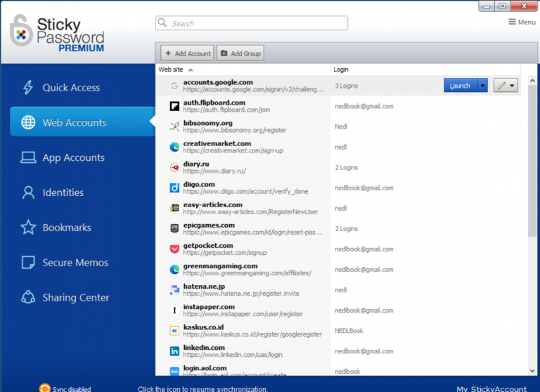Click the Web Accounts globe icon
540x392 pixels.
point(28,122)
